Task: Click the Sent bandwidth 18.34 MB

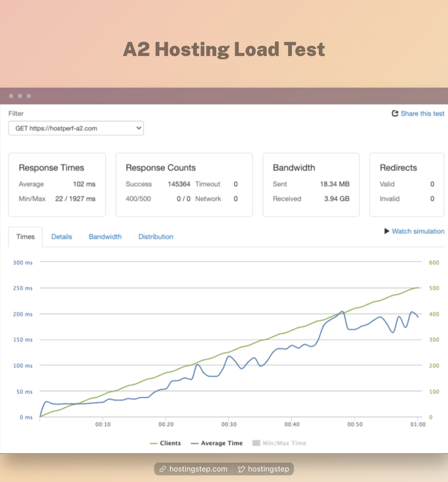Action: click(335, 184)
